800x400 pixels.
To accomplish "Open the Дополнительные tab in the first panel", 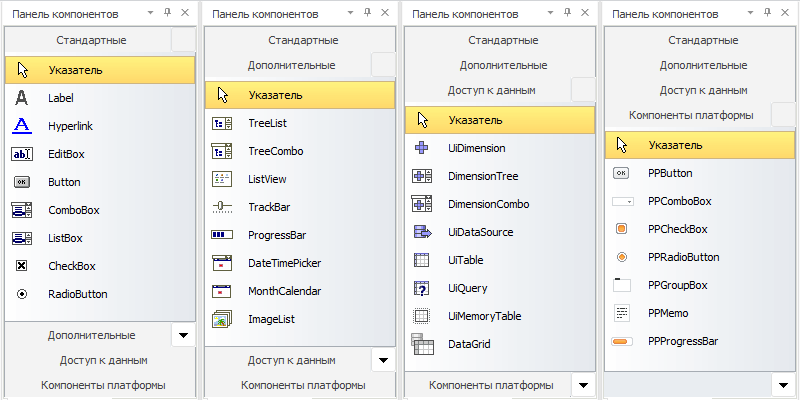I will coord(91,335).
